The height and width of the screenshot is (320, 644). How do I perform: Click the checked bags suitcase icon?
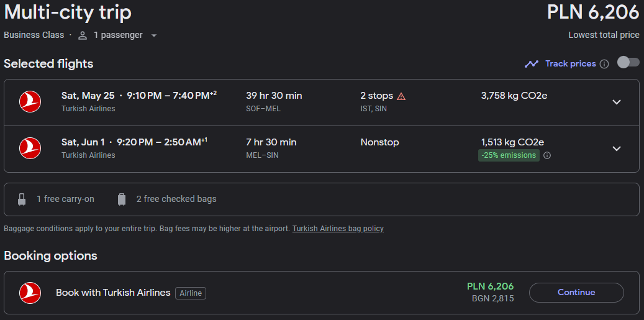click(x=122, y=199)
